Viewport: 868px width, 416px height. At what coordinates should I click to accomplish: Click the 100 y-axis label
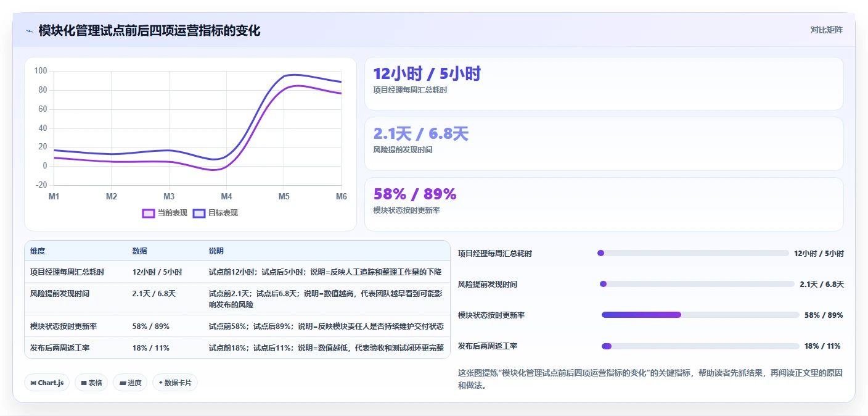click(41, 71)
